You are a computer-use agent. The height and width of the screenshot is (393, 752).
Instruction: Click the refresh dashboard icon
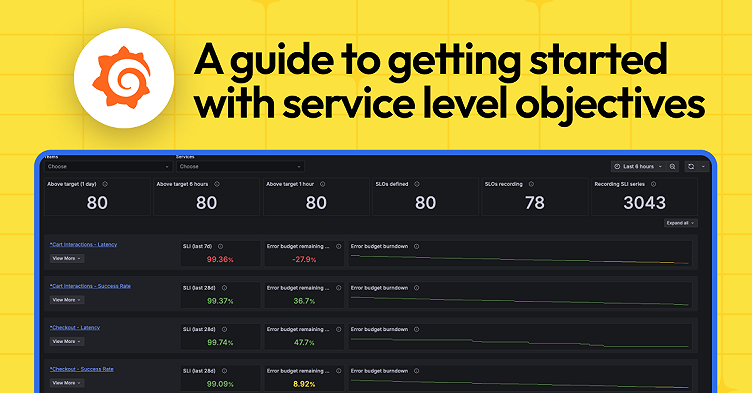point(691,167)
